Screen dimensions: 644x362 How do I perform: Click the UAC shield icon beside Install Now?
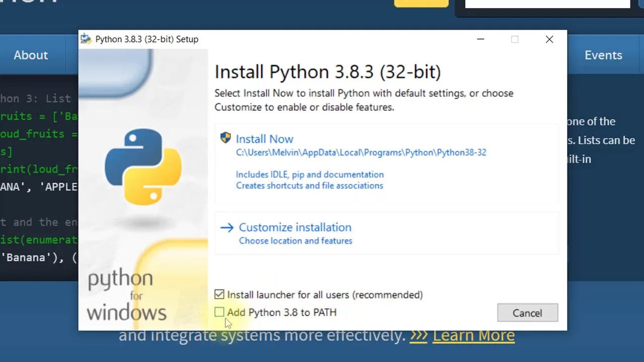click(x=226, y=138)
